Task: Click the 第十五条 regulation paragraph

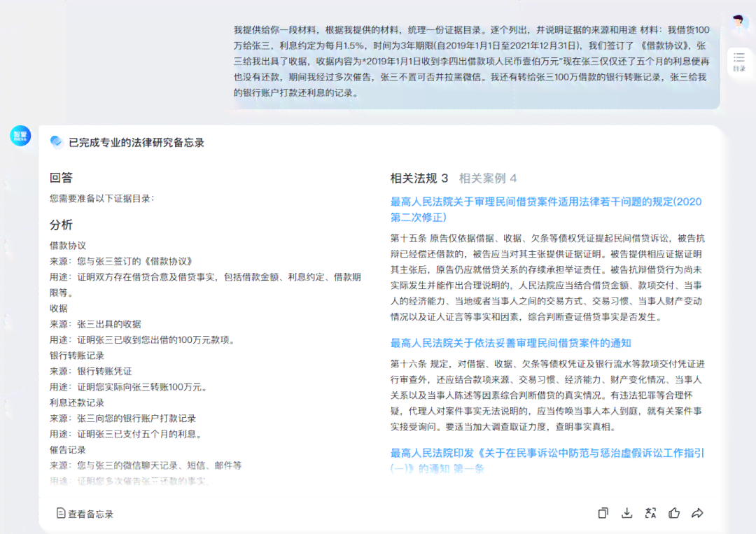Action: (547, 278)
